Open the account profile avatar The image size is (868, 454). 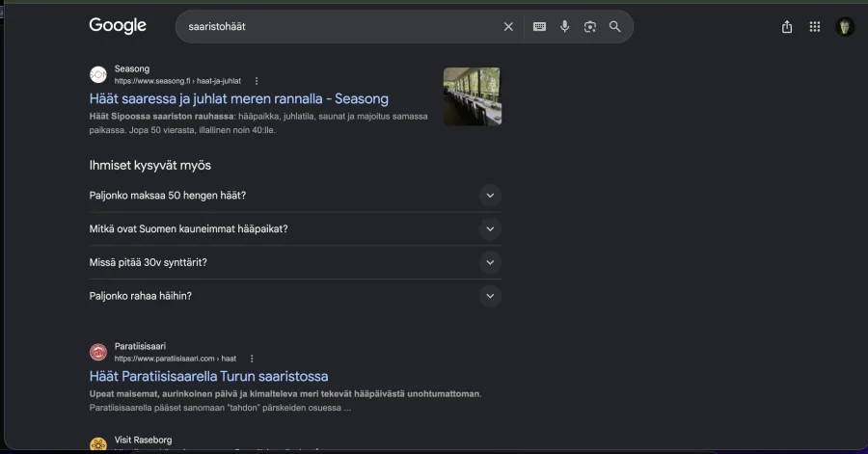click(845, 27)
